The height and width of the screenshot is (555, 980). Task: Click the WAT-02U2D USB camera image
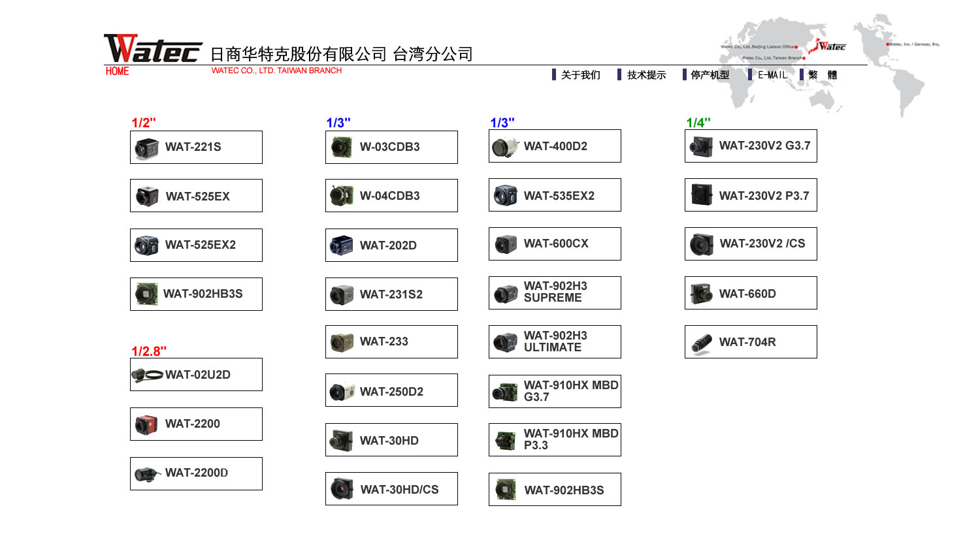[147, 375]
